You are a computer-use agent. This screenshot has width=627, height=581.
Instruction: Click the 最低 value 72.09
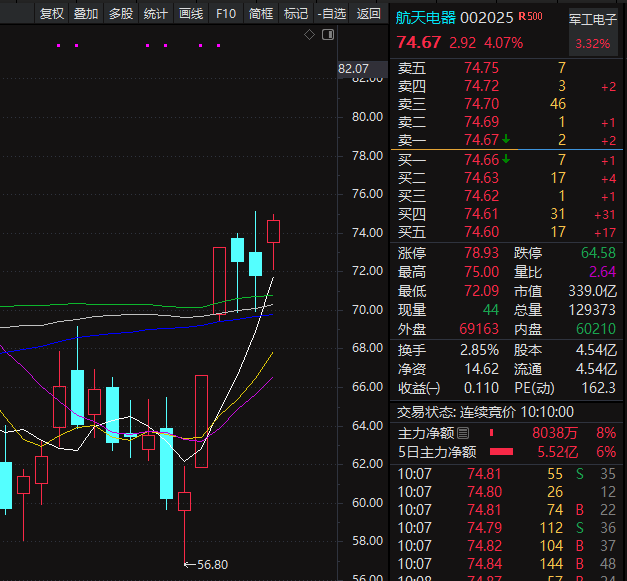[x=481, y=291]
